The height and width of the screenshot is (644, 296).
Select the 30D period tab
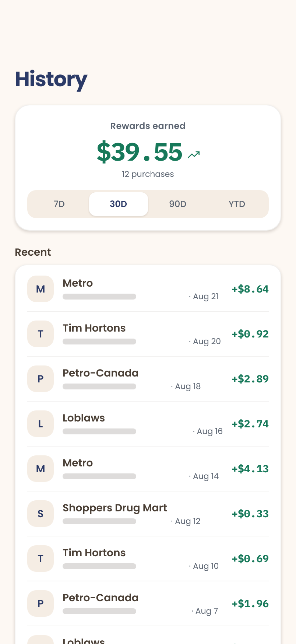point(119,204)
